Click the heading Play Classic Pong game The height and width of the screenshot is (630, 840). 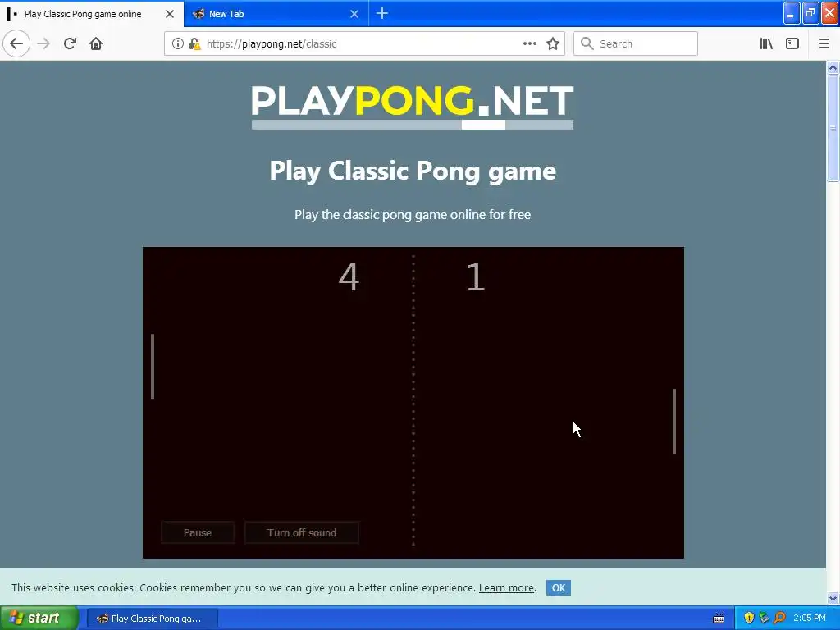pos(413,171)
